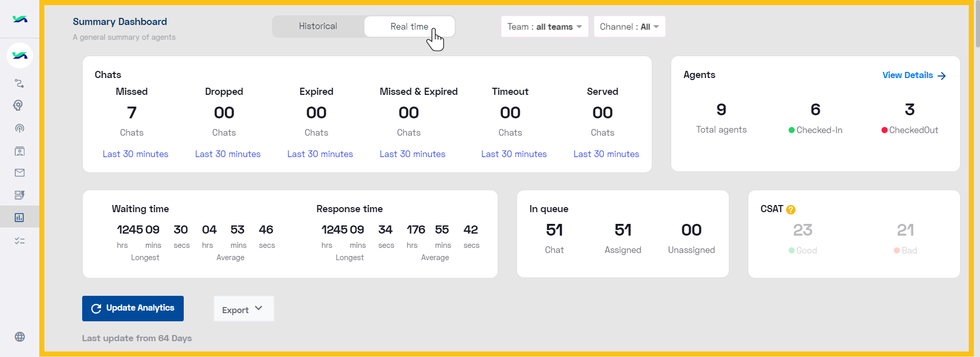
Task: Click the CSAT help question mark icon
Action: click(x=791, y=210)
